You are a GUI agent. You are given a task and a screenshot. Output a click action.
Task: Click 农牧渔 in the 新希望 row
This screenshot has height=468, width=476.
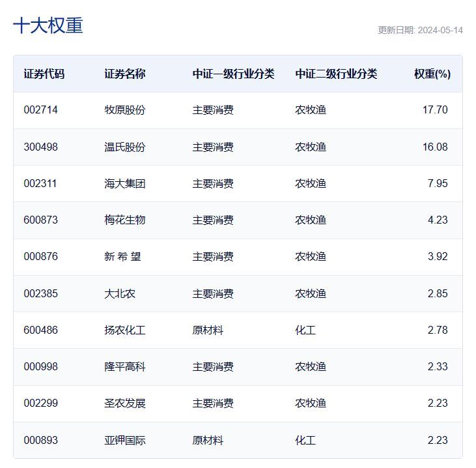coord(311,256)
